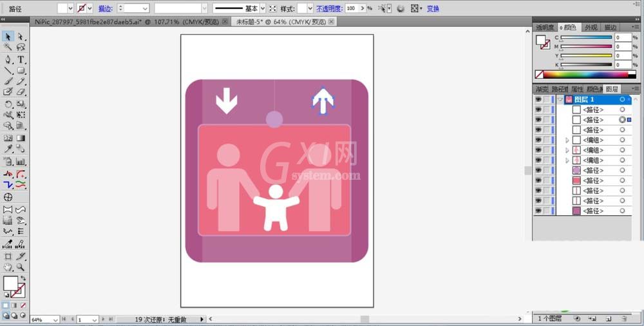The image size is (644, 326).
Task: Select the Zoom magnifier tool
Action: tap(21, 267)
